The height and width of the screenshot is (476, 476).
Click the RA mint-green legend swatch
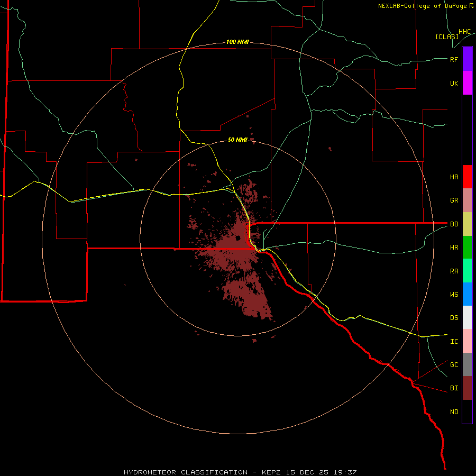467,271
